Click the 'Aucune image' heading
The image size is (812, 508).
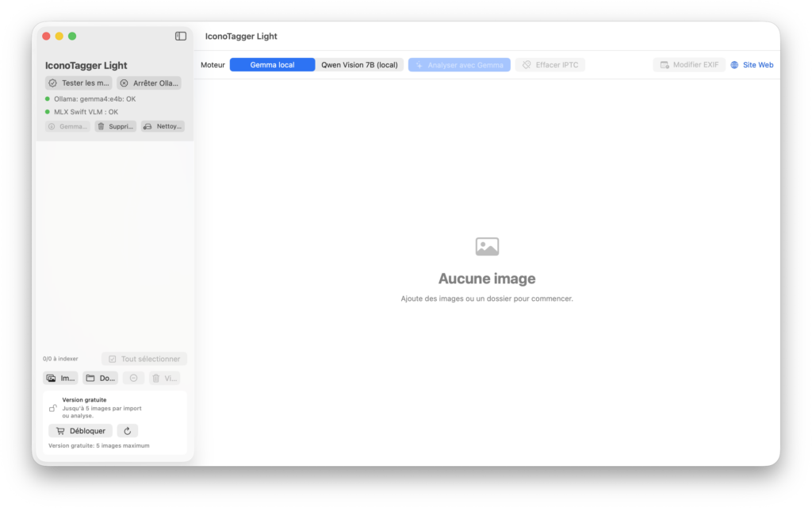coord(487,279)
